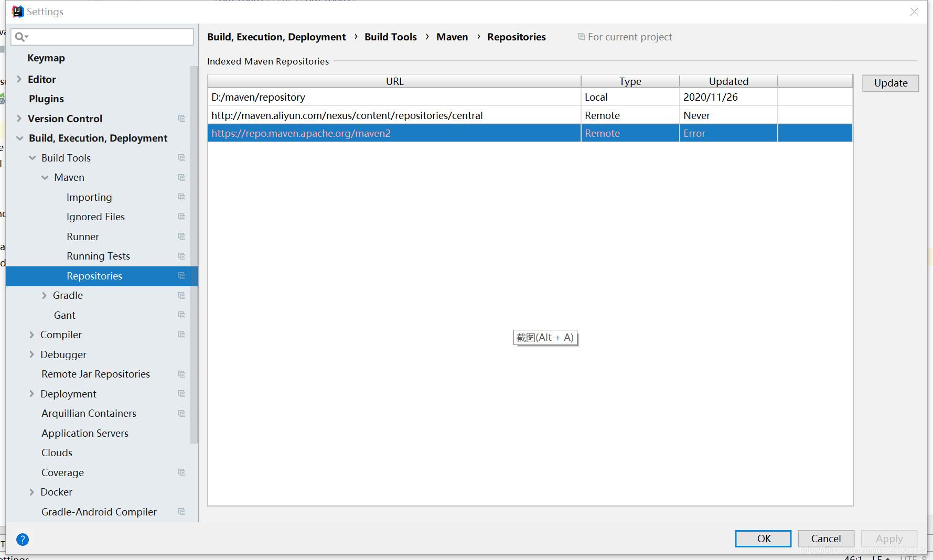Screen dimensions: 933x560
Task: Click project-level icon beside Arquillian Containers
Action: point(182,414)
